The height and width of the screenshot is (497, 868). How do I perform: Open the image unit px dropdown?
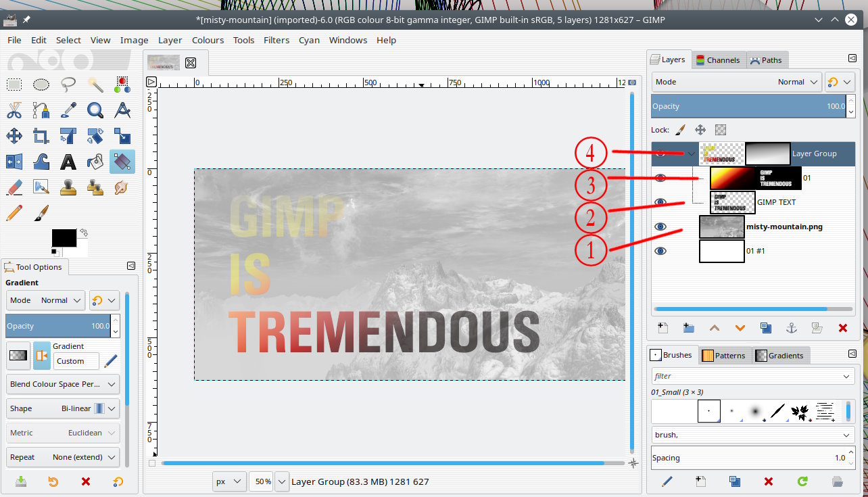229,481
